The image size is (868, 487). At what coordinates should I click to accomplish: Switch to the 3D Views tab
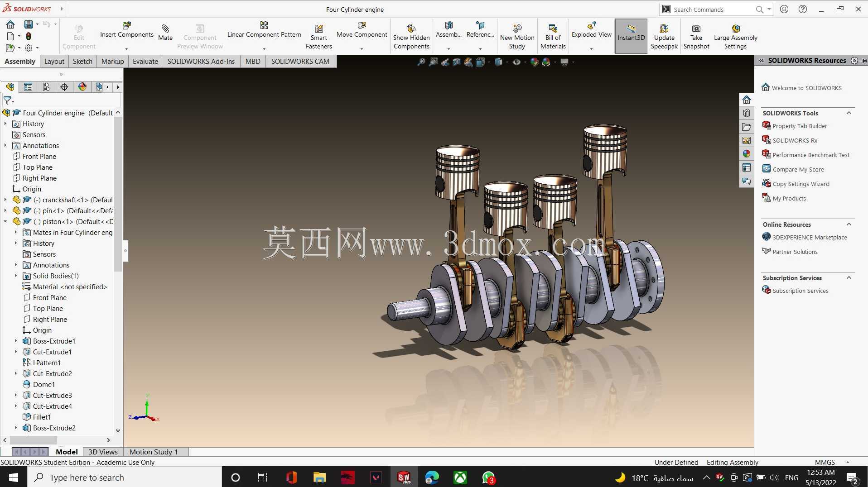click(103, 452)
